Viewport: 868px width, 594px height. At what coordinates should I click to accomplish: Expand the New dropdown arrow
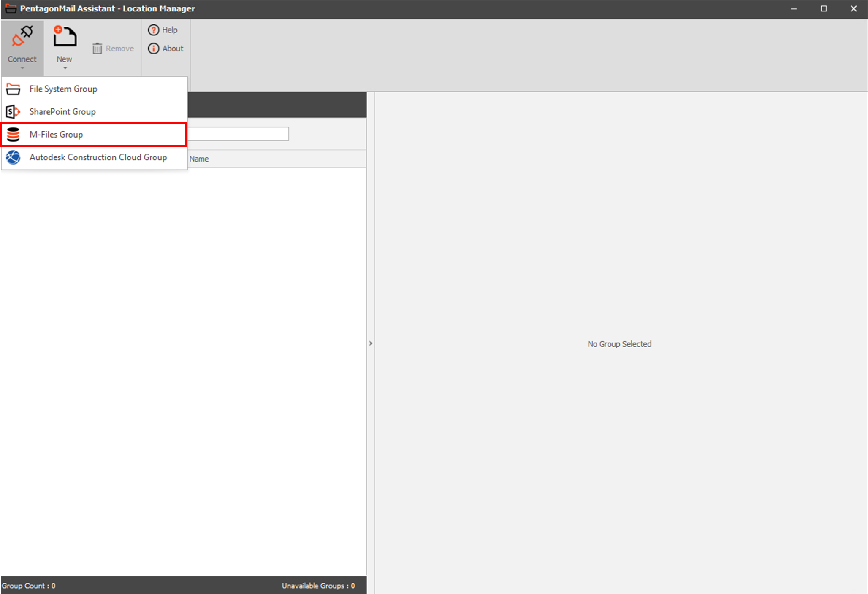click(65, 68)
